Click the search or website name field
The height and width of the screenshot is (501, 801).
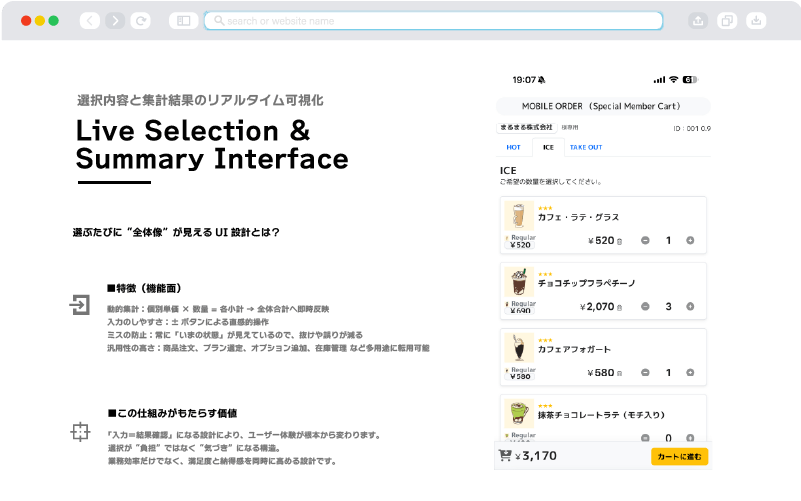point(433,20)
